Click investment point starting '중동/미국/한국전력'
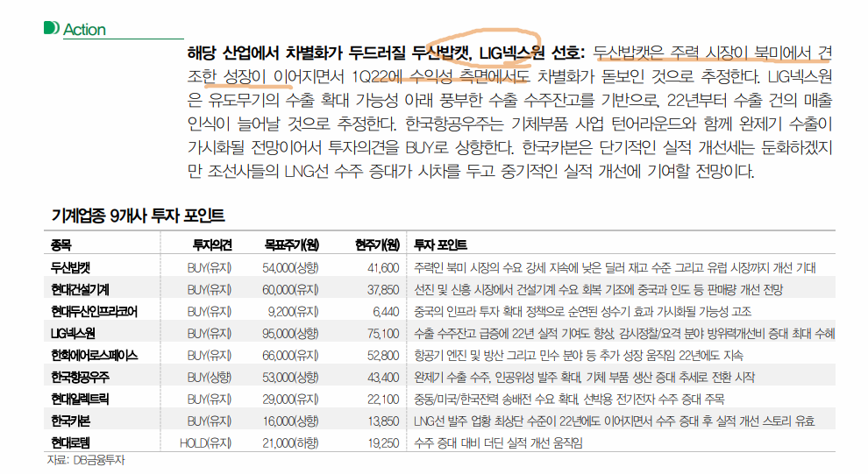Image resolution: width=868 pixels, height=474 pixels. [569, 399]
